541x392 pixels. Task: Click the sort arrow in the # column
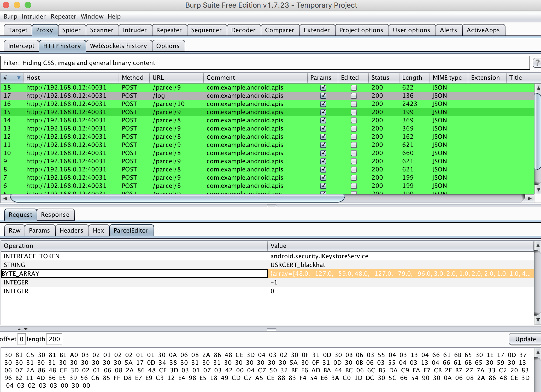19,78
